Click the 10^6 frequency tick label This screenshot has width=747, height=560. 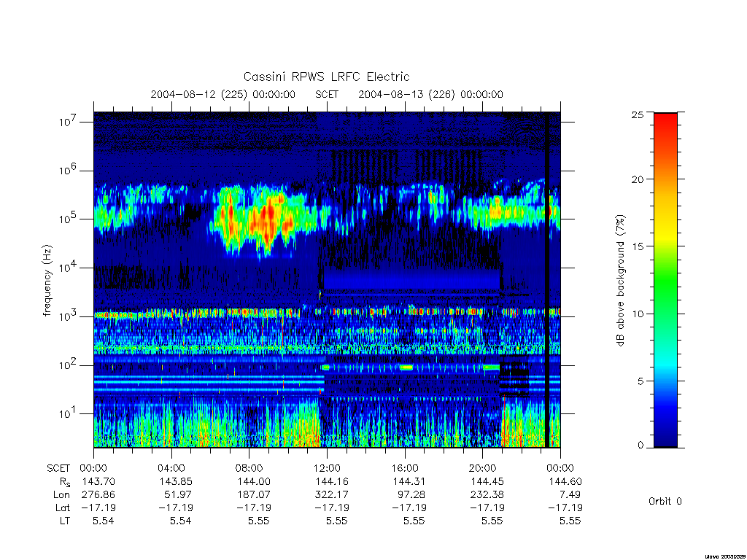click(68, 170)
